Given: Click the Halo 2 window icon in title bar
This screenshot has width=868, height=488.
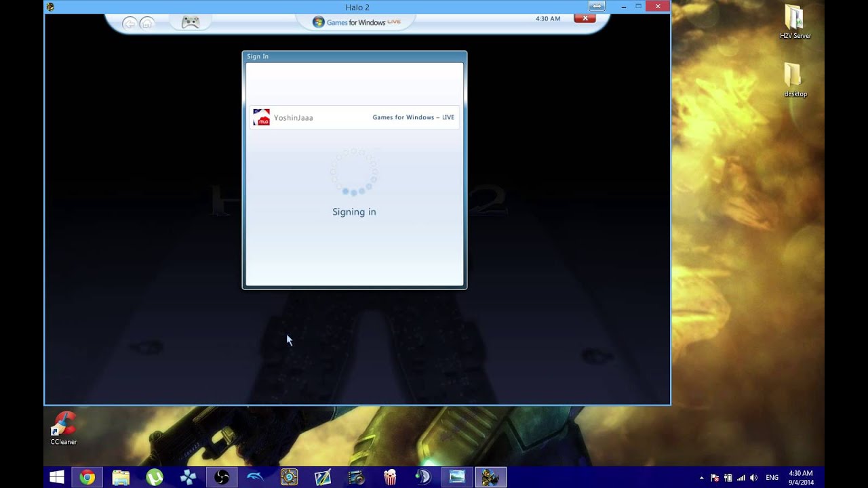Looking at the screenshot, I should pyautogui.click(x=50, y=7).
